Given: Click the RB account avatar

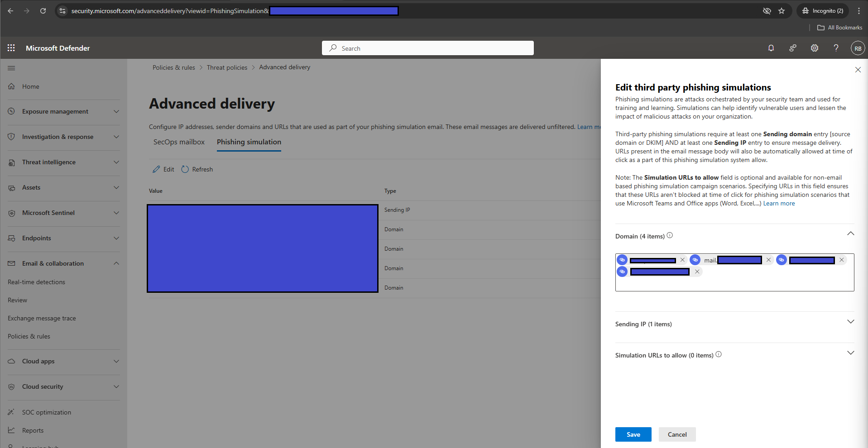Looking at the screenshot, I should click(x=857, y=48).
